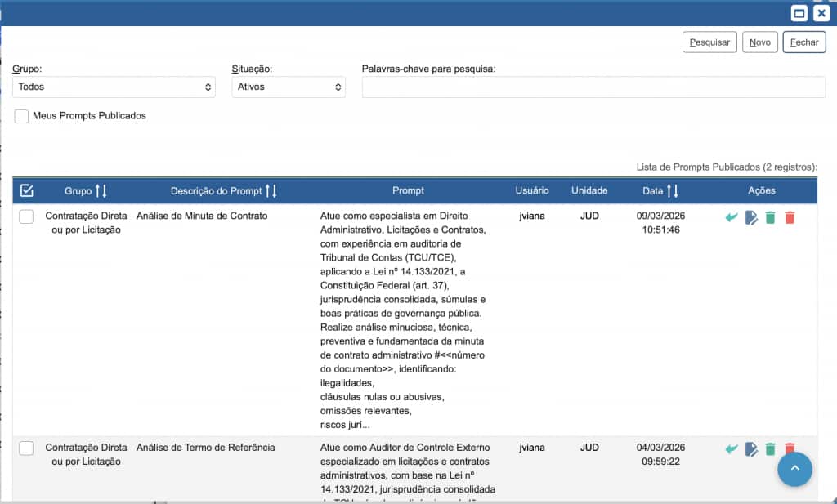Click the Usuário column header
The image size is (837, 504).
click(531, 190)
